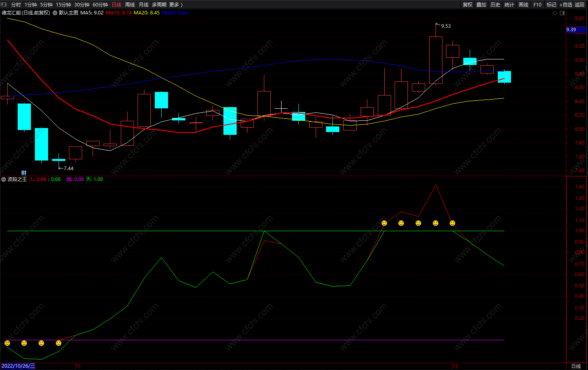The image size is (588, 370).
Task: Open the F10 company info
Action: coord(537,5)
